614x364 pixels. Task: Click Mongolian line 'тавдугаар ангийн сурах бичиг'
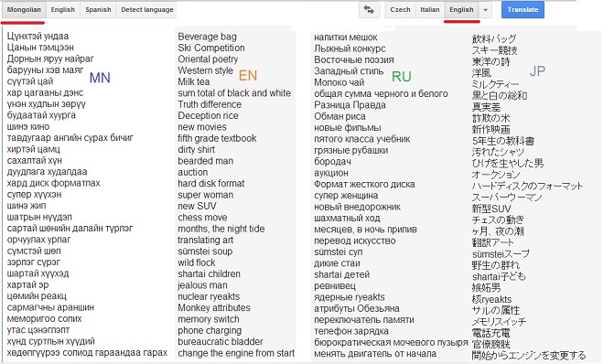pos(70,138)
